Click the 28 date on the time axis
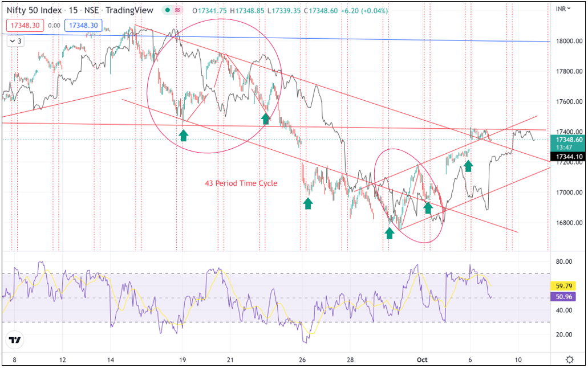Viewport: 588px width, 368px height. point(350,360)
